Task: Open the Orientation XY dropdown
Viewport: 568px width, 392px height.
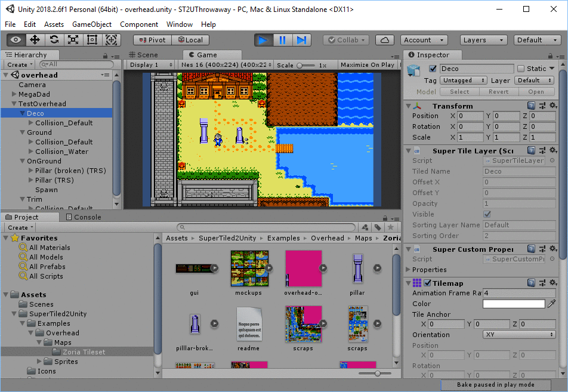Action: 519,334
